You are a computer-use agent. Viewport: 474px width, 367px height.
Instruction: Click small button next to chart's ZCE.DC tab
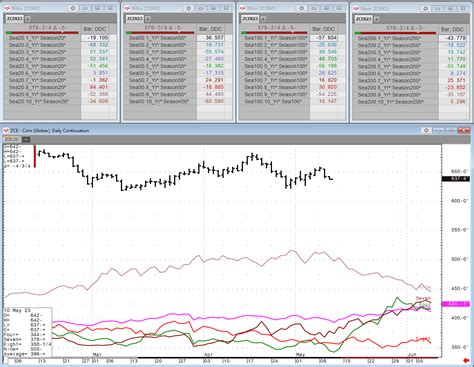[26, 139]
